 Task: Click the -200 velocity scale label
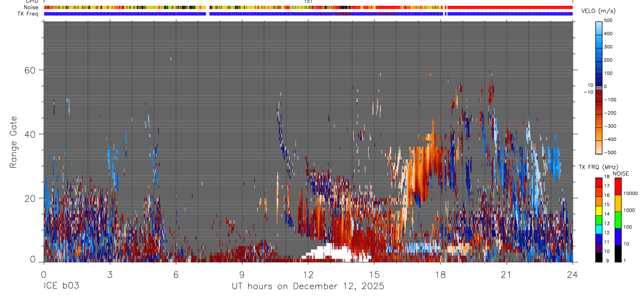pyautogui.click(x=610, y=113)
